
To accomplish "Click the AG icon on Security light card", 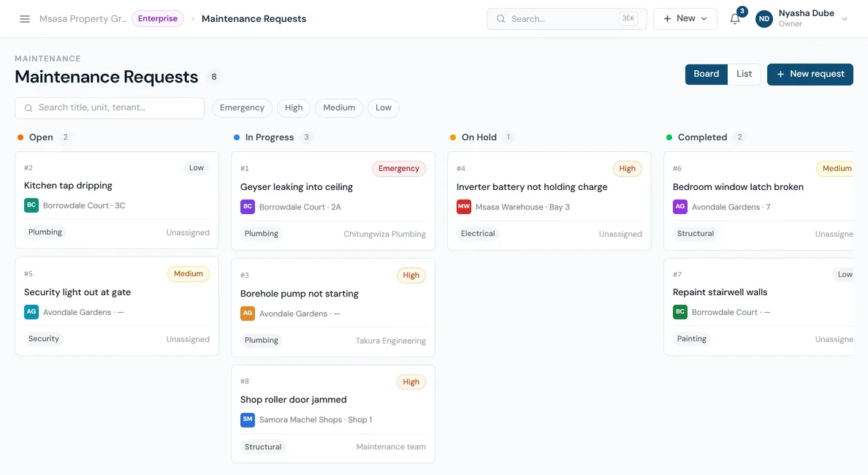I will 31,312.
